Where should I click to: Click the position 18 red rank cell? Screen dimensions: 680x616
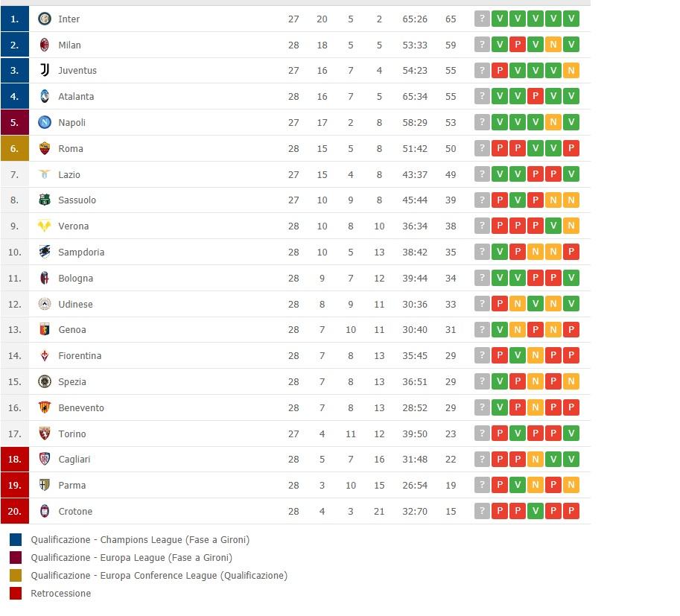(x=15, y=459)
